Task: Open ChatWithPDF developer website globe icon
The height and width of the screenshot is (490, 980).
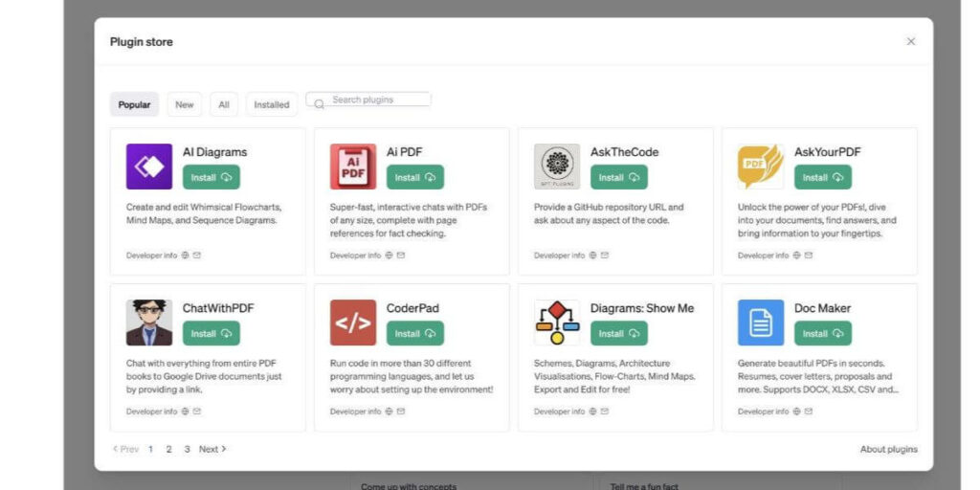Action: [x=185, y=412]
